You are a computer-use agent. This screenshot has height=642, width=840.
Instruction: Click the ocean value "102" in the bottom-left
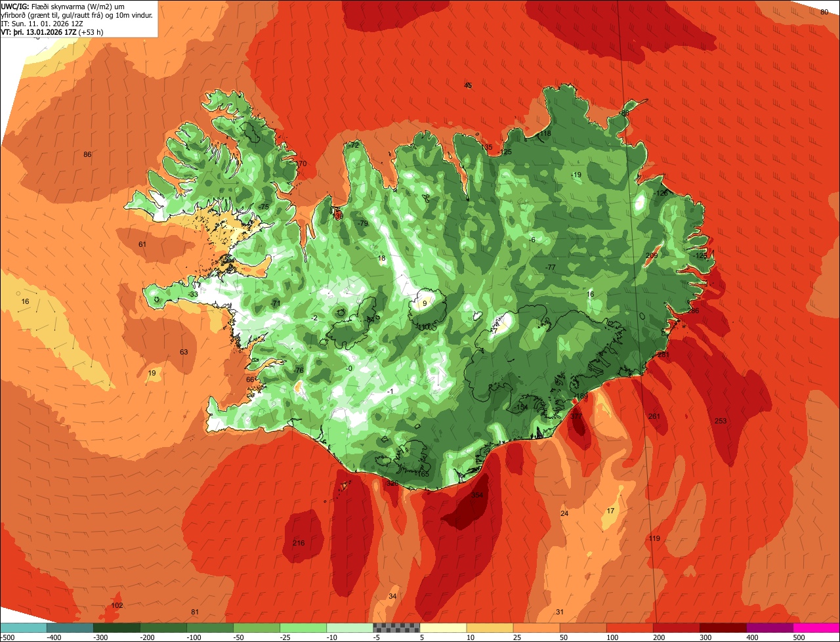117,605
